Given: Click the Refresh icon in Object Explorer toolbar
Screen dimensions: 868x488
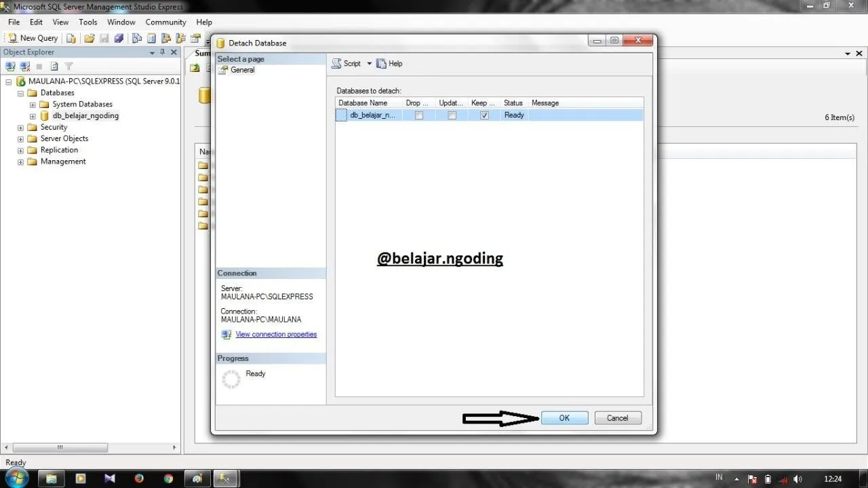Looking at the screenshot, I should point(54,66).
